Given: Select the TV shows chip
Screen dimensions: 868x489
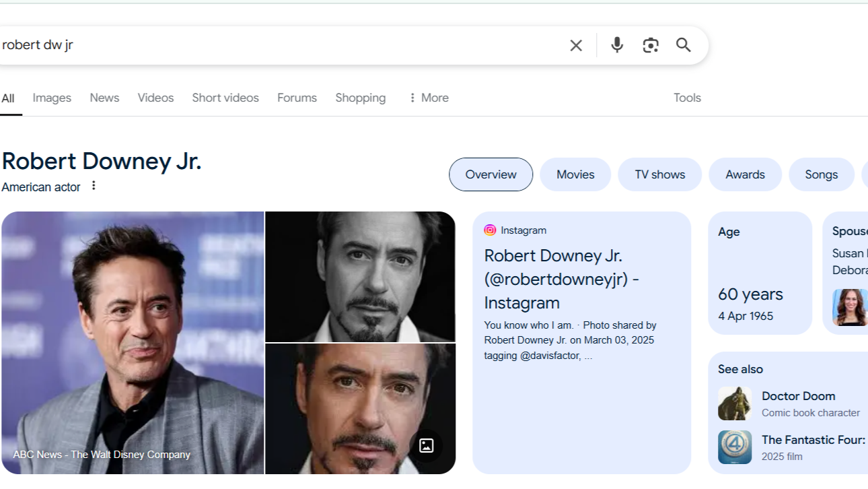Looking at the screenshot, I should [660, 174].
